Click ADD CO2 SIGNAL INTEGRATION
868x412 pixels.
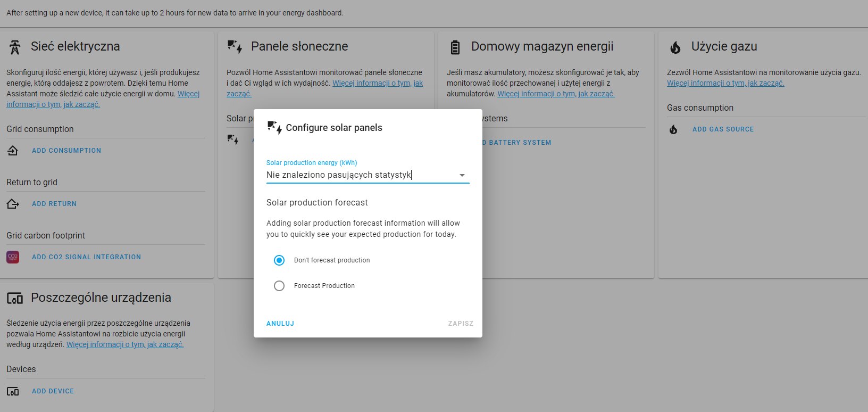[87, 257]
